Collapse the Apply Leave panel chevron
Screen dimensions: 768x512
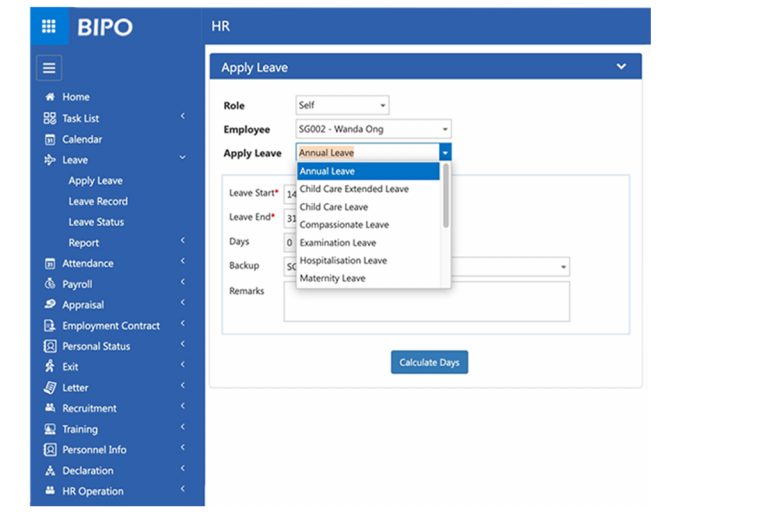[x=621, y=67]
